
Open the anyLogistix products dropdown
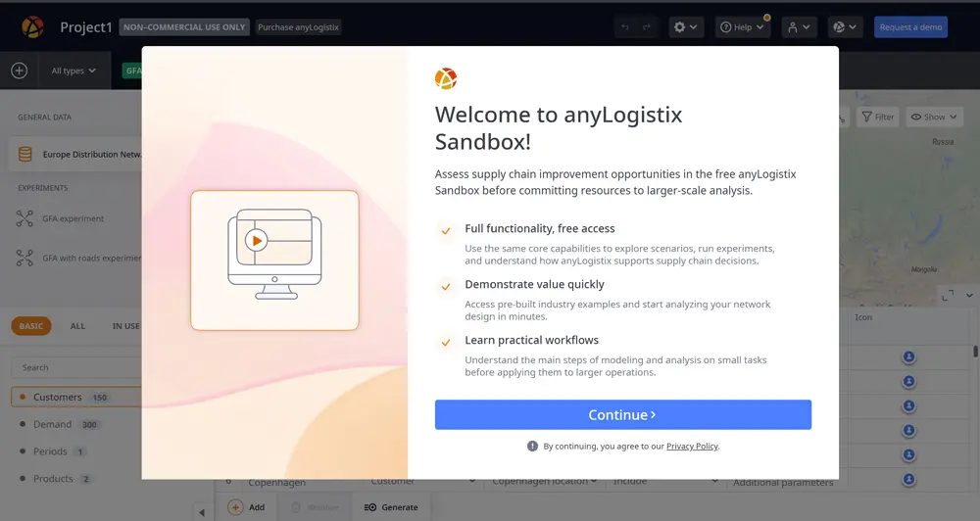coord(845,26)
